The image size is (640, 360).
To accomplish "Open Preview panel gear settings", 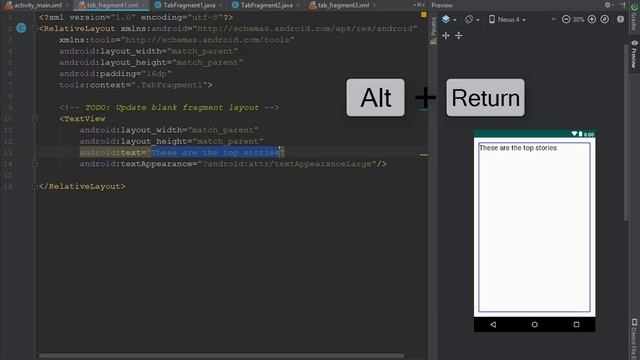I will [x=607, y=5].
